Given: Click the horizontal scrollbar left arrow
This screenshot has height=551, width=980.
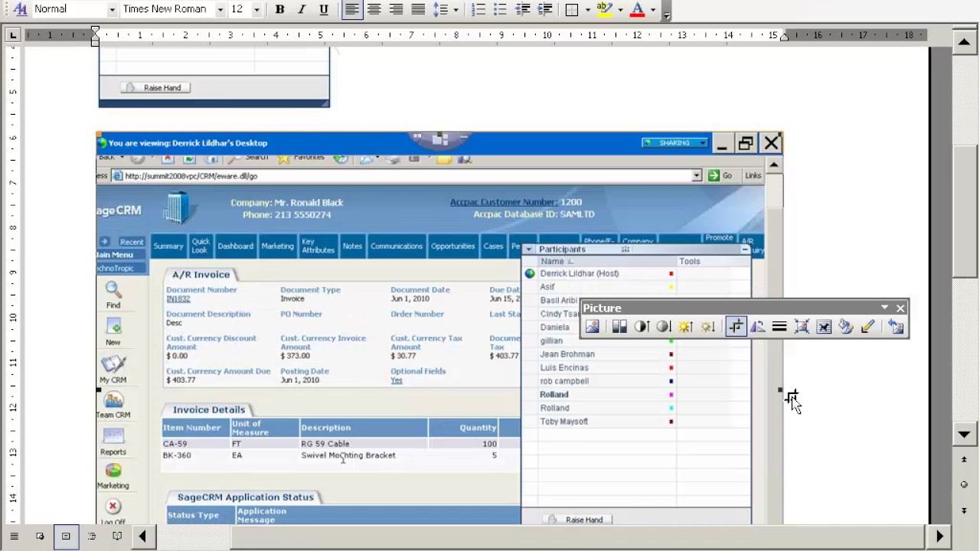Looking at the screenshot, I should [x=142, y=536].
